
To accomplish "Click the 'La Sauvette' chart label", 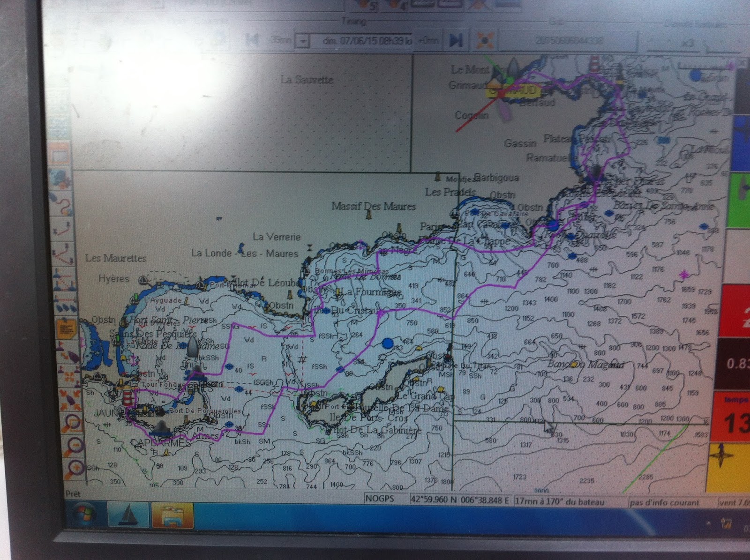I will 307,80.
